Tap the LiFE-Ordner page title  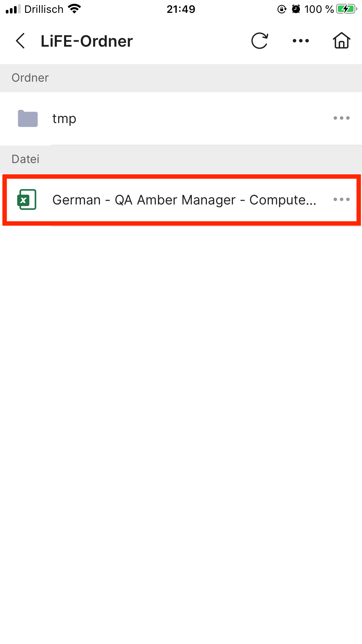click(x=87, y=41)
